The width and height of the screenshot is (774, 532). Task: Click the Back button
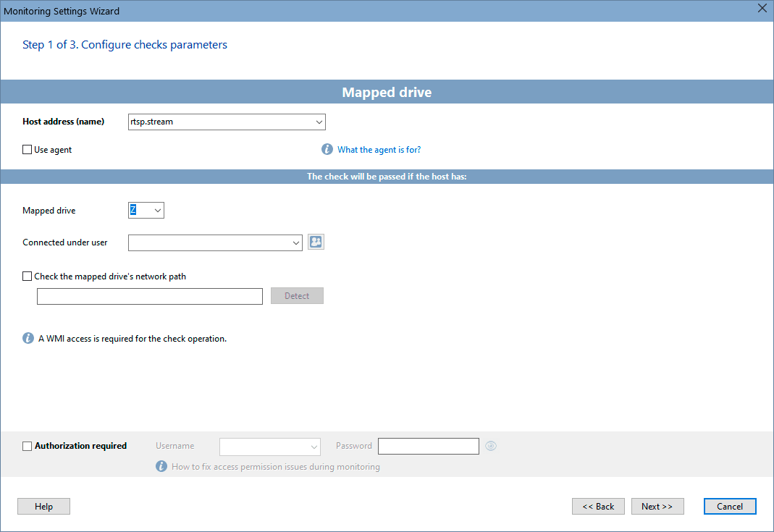[x=598, y=507]
